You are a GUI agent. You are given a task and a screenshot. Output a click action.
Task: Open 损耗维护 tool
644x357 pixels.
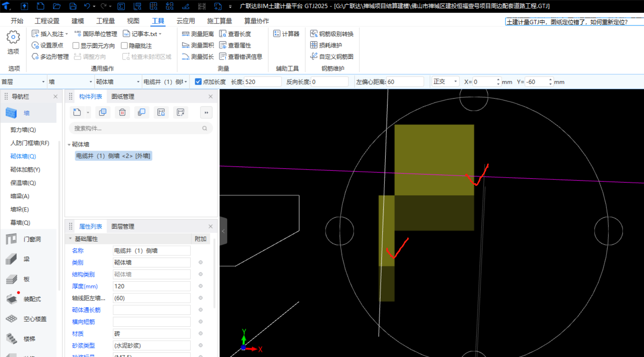[326, 45]
